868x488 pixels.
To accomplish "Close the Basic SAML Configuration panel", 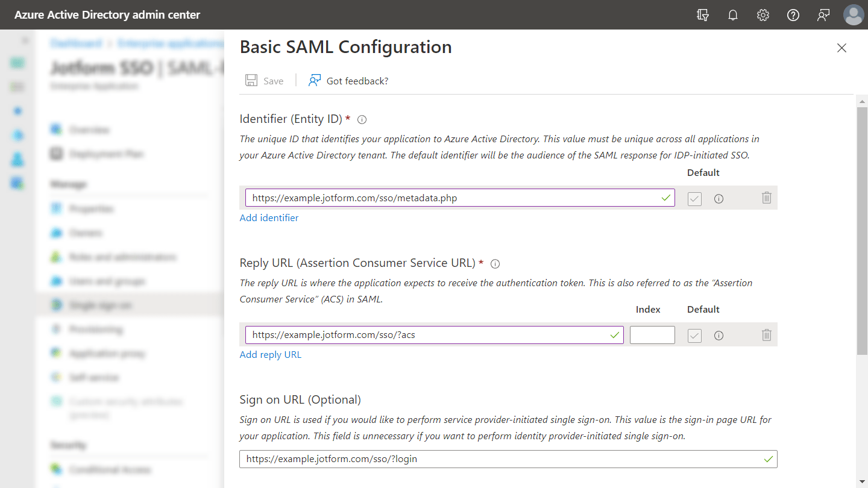I will 841,48.
